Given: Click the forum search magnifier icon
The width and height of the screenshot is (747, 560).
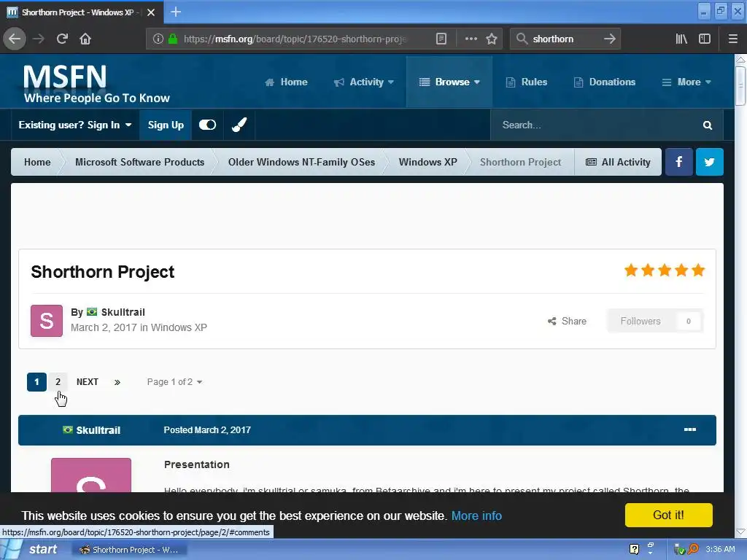Looking at the screenshot, I should [x=708, y=125].
